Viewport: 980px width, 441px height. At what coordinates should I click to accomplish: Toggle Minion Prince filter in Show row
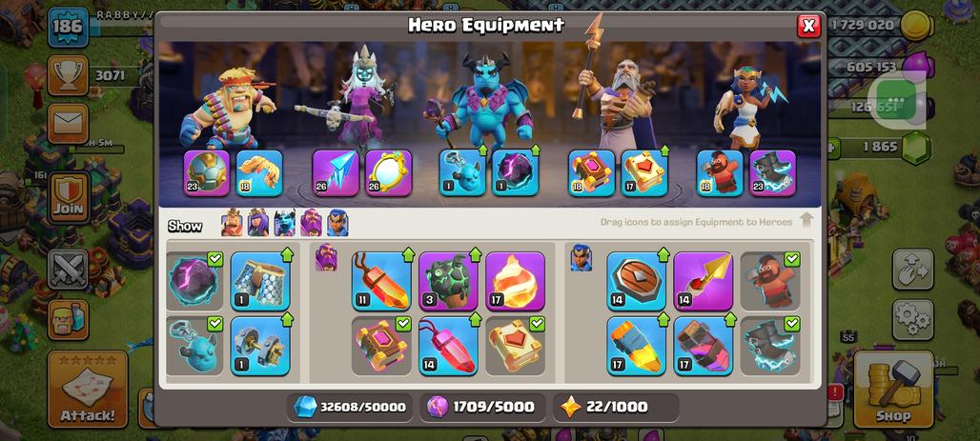[284, 223]
